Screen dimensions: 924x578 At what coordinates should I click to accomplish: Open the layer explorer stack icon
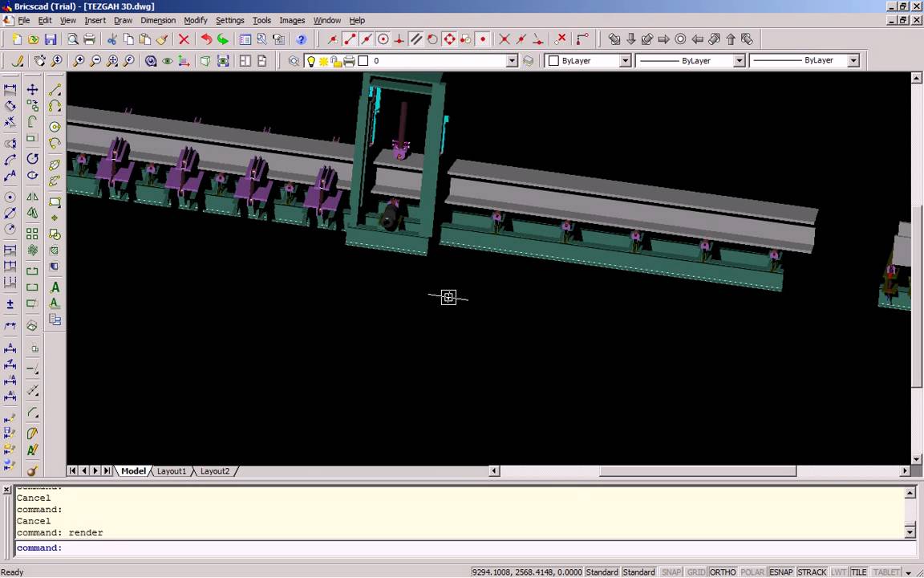[x=528, y=61]
